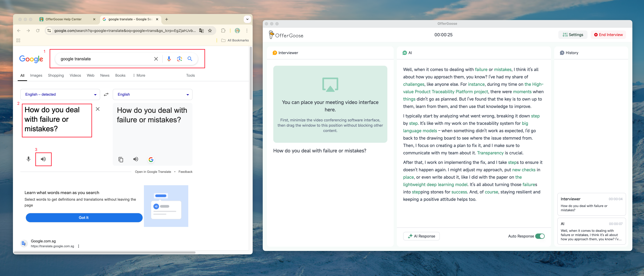This screenshot has width=644, height=276.
Task: Click the translate-by-voice microphone icon
Action: (29, 159)
